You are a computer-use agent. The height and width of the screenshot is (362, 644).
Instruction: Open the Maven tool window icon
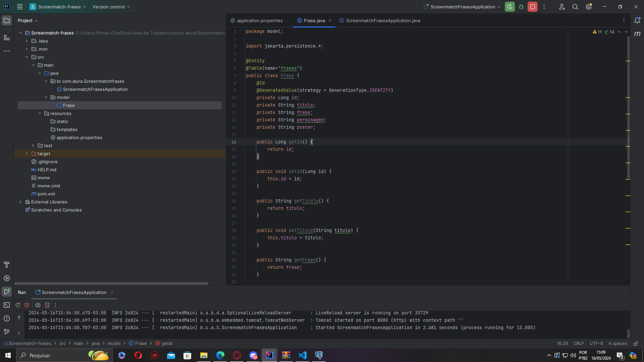tap(637, 34)
